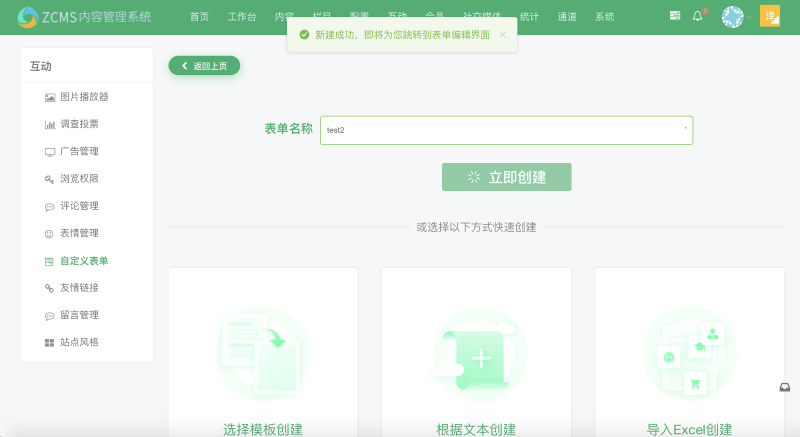Open the 工作台 menu
800x437 pixels.
click(242, 17)
